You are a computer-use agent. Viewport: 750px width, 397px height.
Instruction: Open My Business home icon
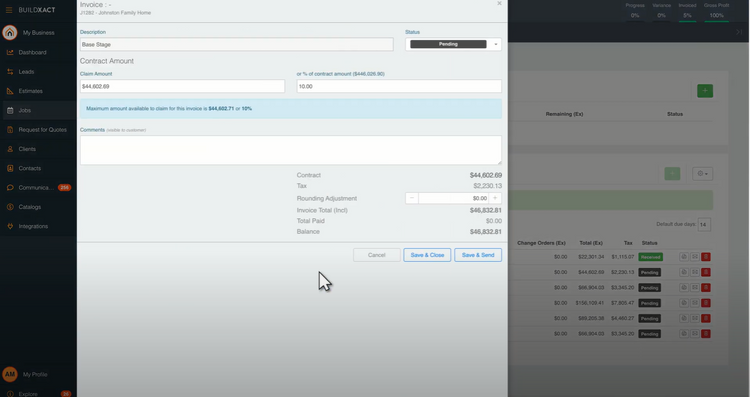point(10,33)
